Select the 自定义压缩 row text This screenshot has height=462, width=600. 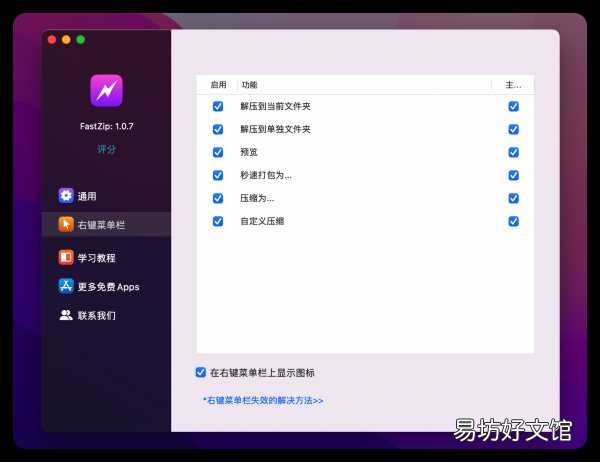(x=262, y=221)
